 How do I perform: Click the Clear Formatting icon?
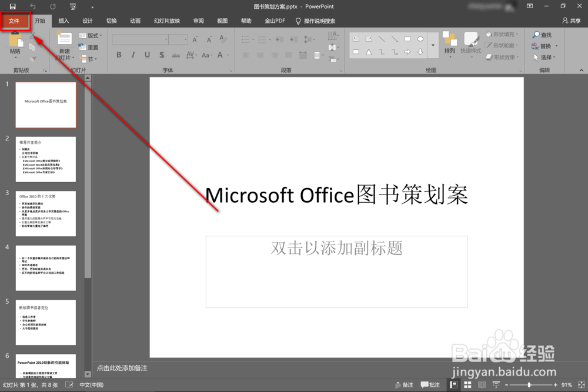point(222,39)
